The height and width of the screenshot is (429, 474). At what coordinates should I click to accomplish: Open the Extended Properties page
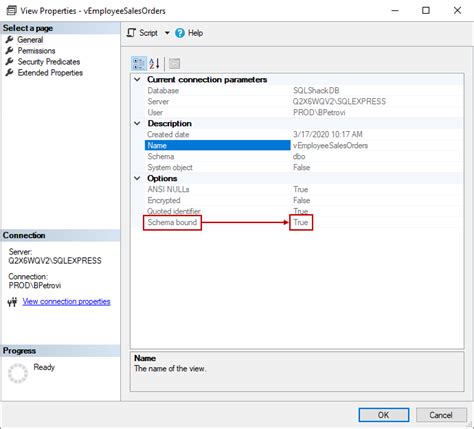50,73
